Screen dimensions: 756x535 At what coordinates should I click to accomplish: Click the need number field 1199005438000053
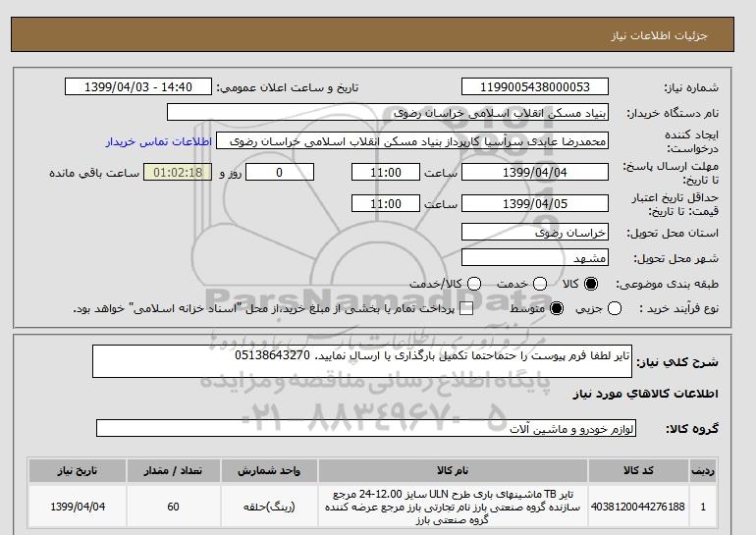535,86
